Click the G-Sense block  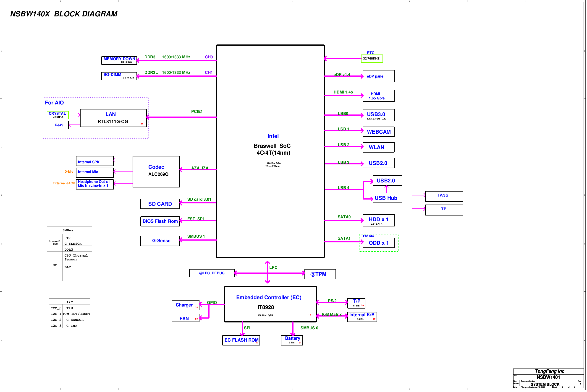pyautogui.click(x=160, y=241)
